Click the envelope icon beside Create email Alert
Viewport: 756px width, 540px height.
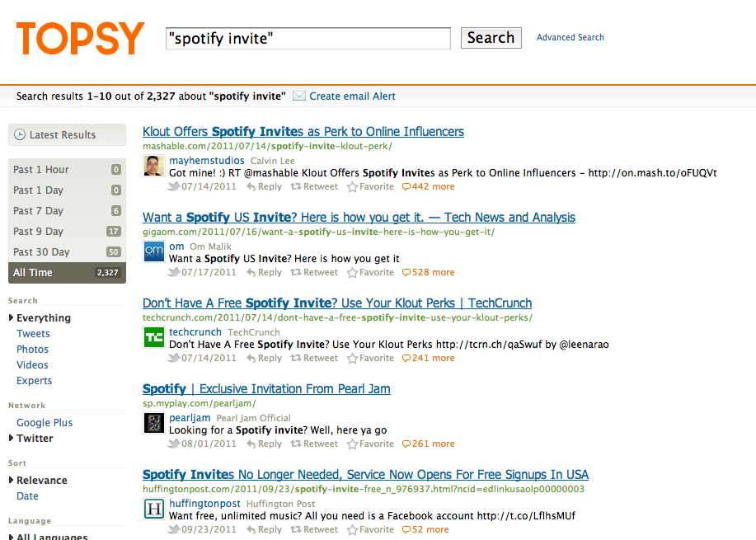pyautogui.click(x=299, y=96)
